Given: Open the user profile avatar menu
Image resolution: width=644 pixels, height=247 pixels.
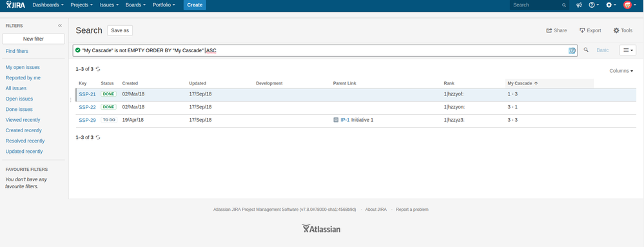Looking at the screenshot, I should (630, 5).
